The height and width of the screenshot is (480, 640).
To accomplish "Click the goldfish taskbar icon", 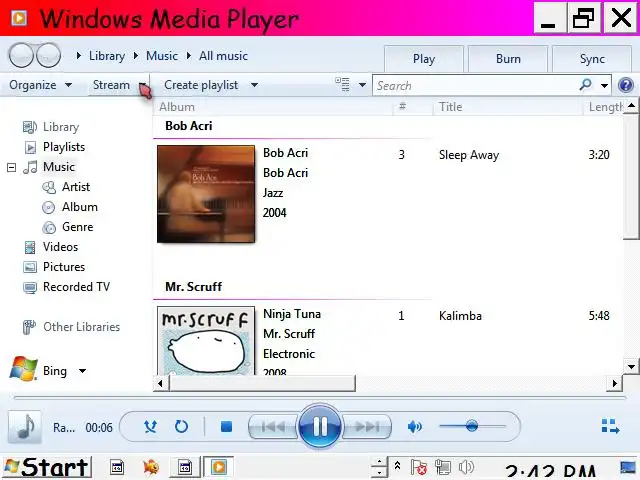I will pyautogui.click(x=151, y=467).
